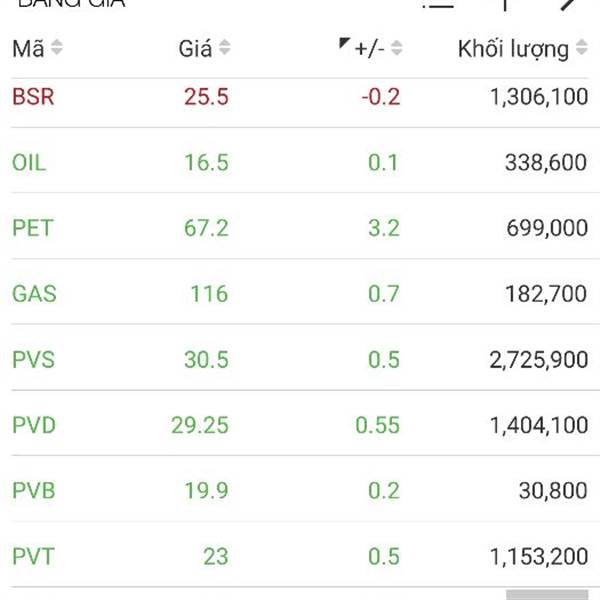Click the Khối lượng column header label
This screenshot has height=600, width=600.
tap(513, 50)
